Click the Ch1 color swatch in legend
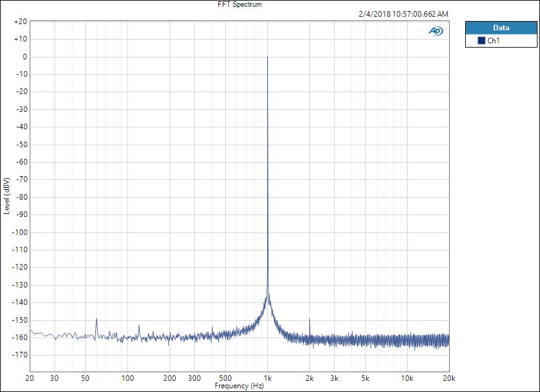 [x=481, y=41]
